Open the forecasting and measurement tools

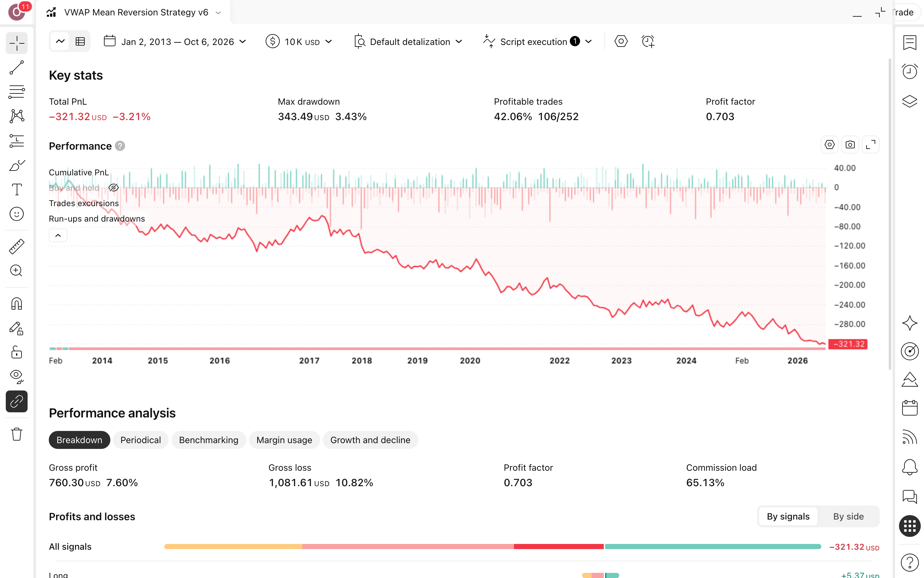[17, 141]
